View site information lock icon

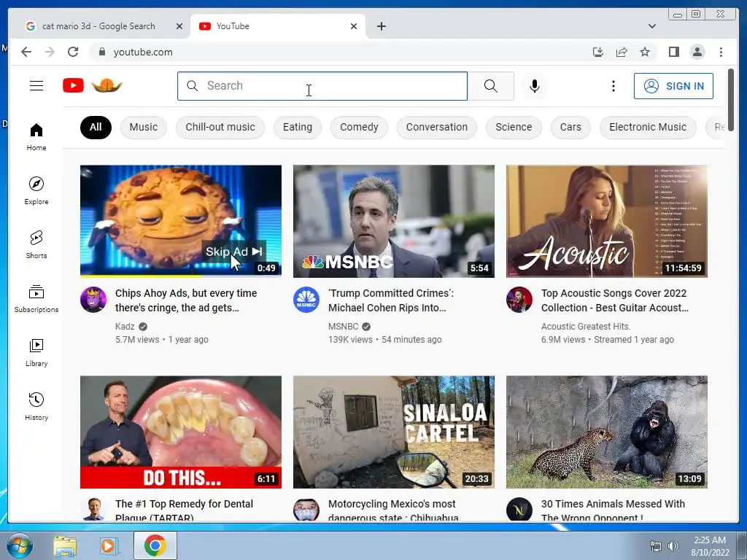101,52
